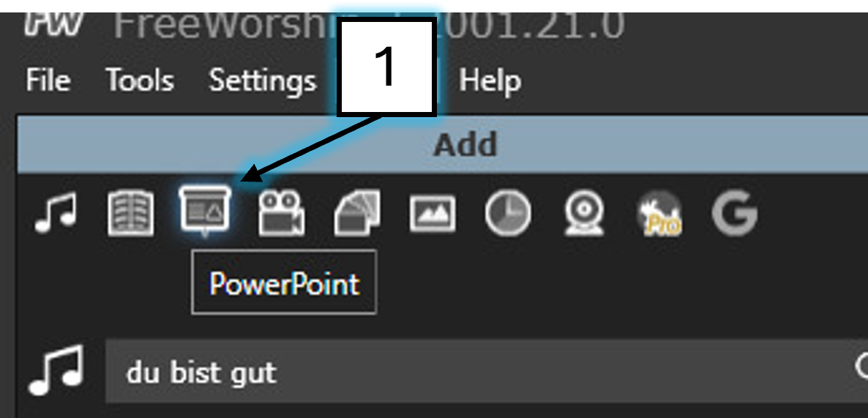Image resolution: width=868 pixels, height=418 pixels.
Task: Click the large music note beside search
Action: pos(57,370)
